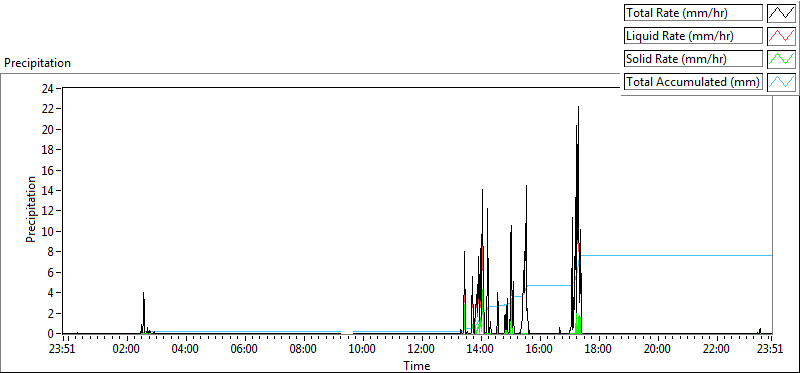
Task: Click the Total Rate black line icon
Action: [x=780, y=13]
